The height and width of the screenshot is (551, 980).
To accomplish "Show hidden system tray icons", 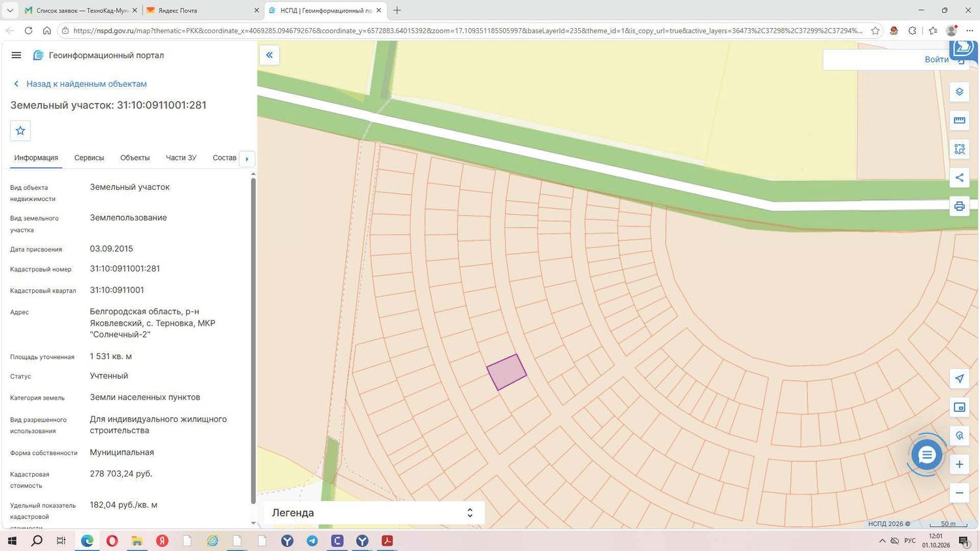I will pyautogui.click(x=882, y=541).
